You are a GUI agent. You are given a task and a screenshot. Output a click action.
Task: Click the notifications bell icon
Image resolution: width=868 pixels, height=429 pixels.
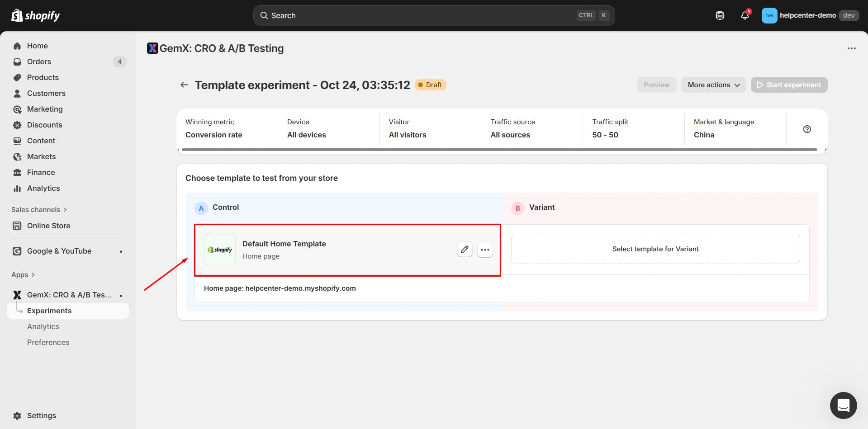pos(745,15)
